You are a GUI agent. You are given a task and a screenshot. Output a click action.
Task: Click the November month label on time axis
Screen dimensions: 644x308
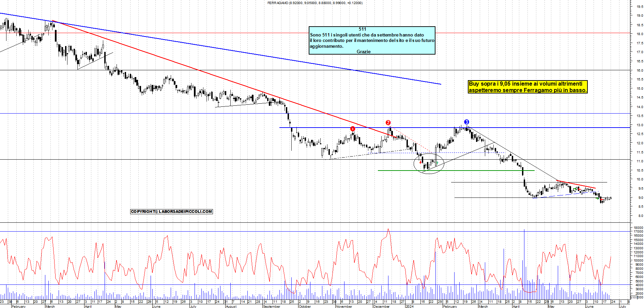344,306
